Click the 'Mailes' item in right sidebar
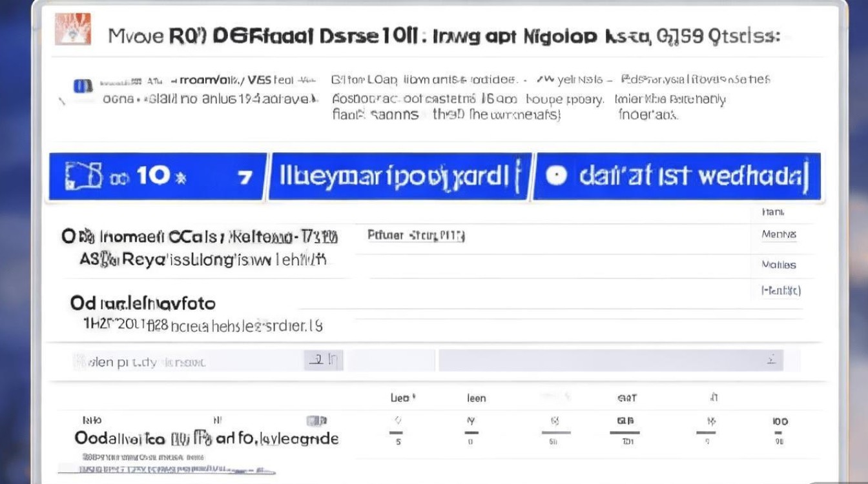 (x=778, y=265)
